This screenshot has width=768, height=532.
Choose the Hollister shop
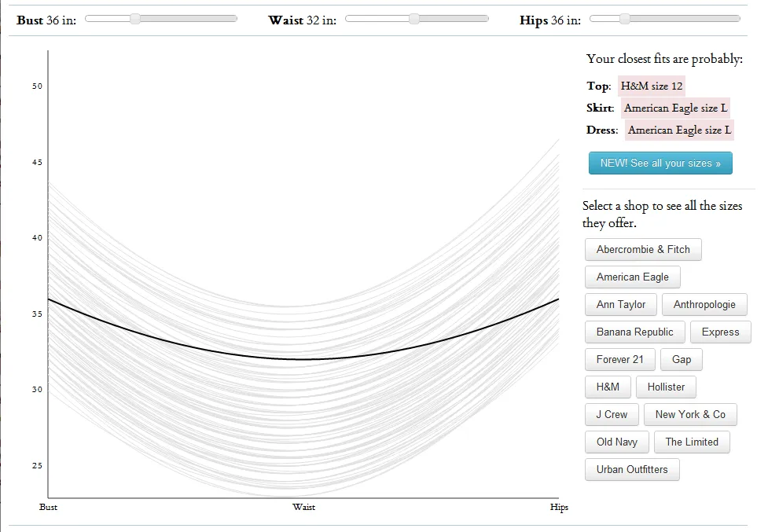pos(666,387)
